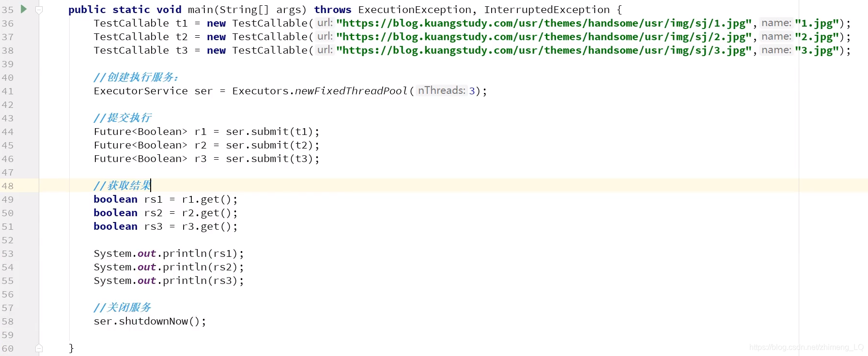Click the url: hint on line 36
This screenshot has width=868, height=356.
[x=325, y=23]
